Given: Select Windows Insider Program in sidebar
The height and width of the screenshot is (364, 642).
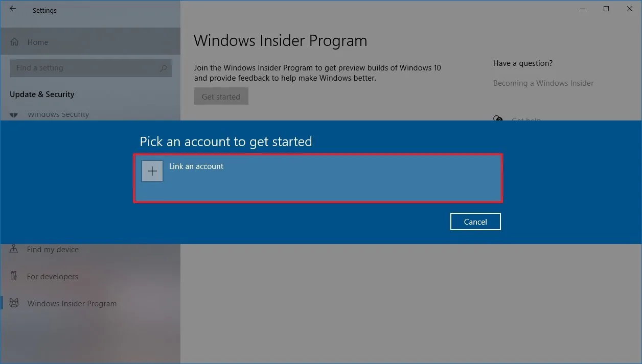Looking at the screenshot, I should (x=72, y=304).
